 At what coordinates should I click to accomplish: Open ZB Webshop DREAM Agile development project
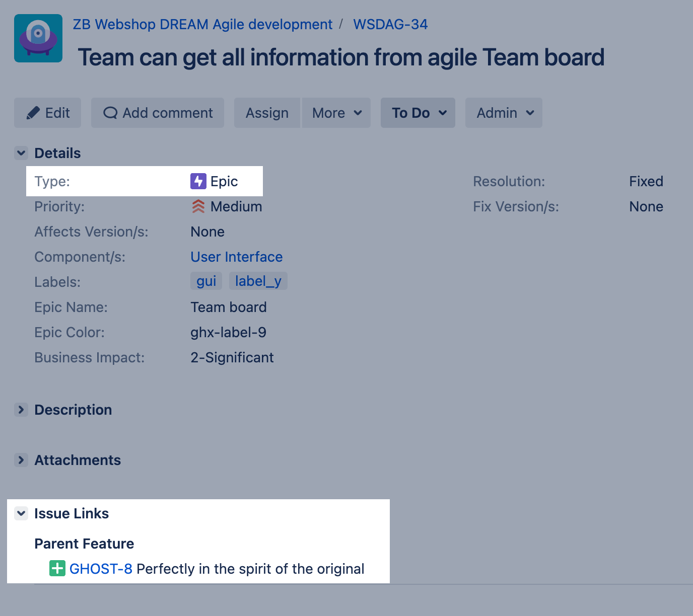coord(202,24)
